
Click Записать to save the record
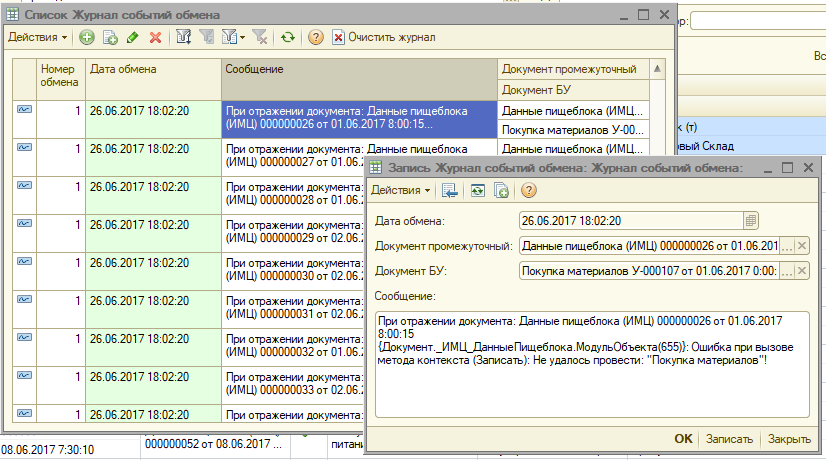[729, 439]
